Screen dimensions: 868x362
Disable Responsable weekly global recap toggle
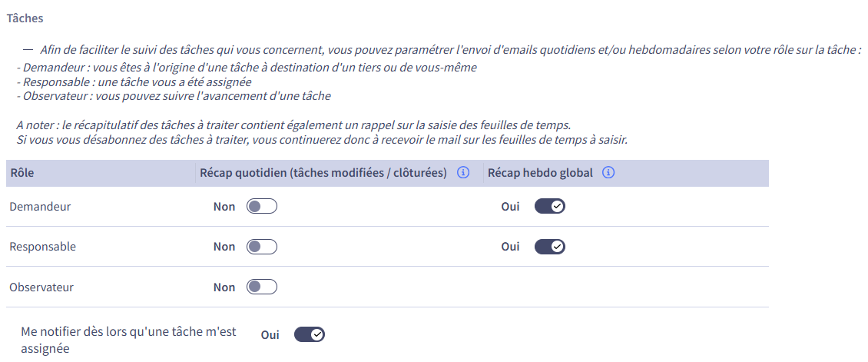550,246
